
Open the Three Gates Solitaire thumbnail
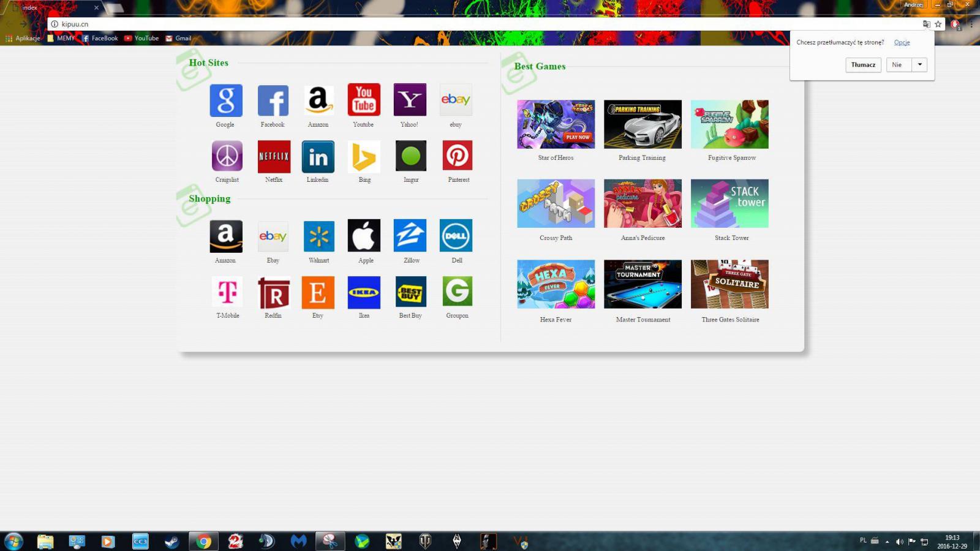pyautogui.click(x=729, y=284)
